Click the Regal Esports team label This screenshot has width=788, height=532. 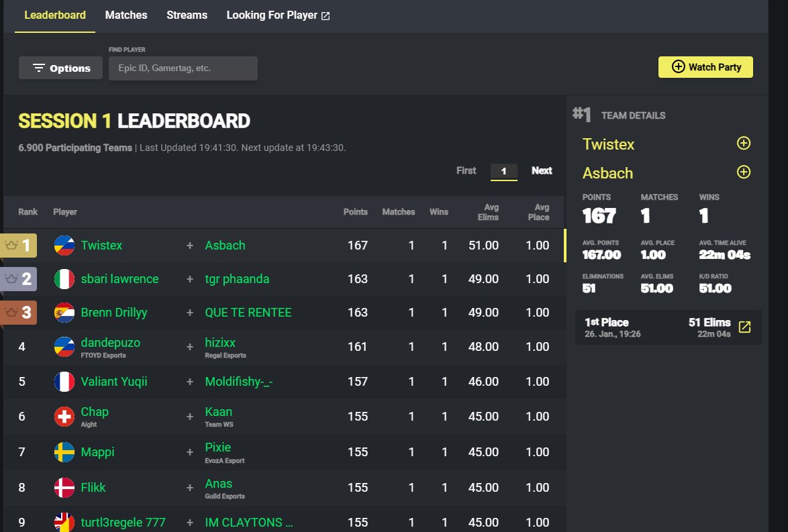[x=225, y=356]
